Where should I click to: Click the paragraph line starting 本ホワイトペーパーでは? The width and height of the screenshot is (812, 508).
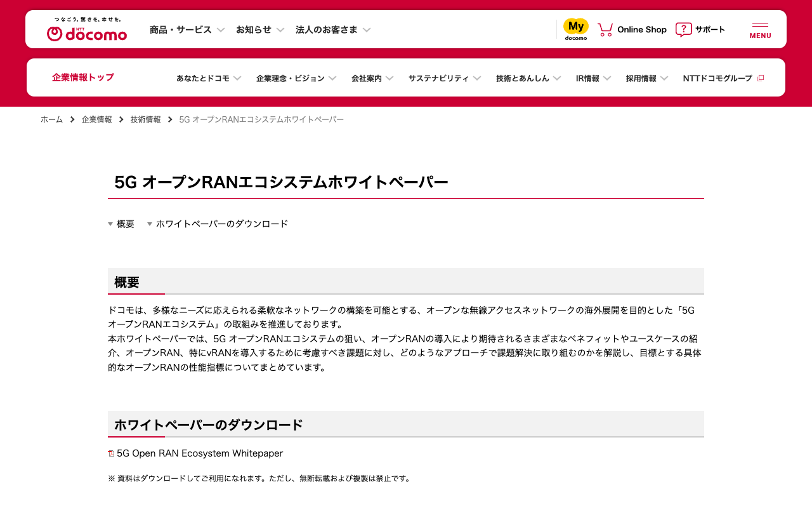pyautogui.click(x=403, y=338)
